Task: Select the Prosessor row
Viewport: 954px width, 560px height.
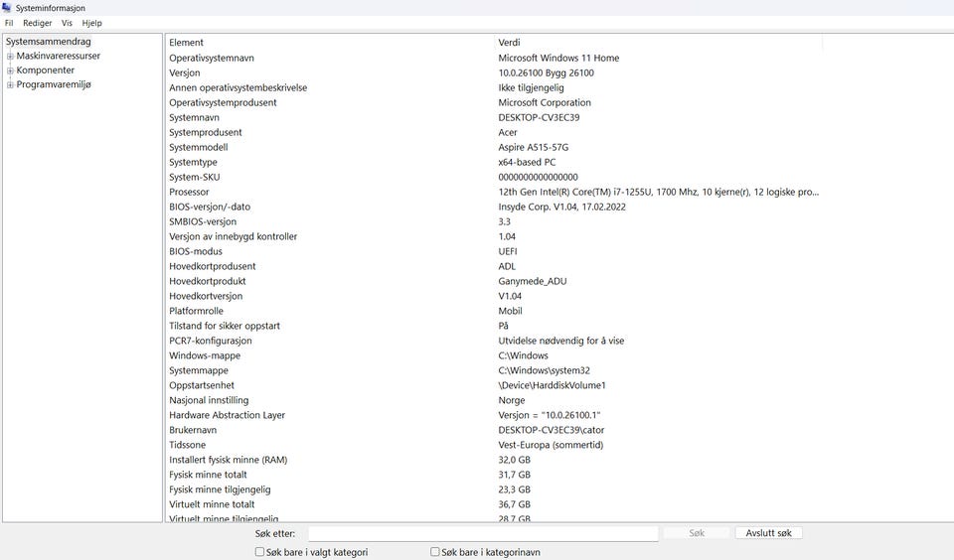Action: click(x=189, y=193)
